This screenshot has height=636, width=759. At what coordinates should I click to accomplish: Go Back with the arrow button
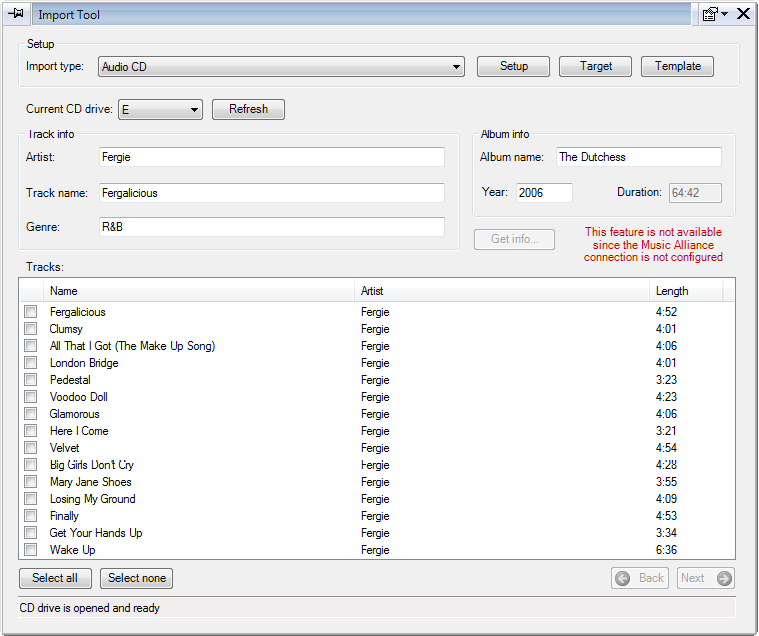point(640,578)
